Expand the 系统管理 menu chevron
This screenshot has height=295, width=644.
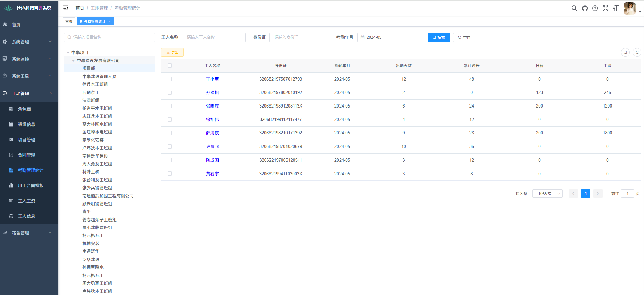pyautogui.click(x=50, y=41)
